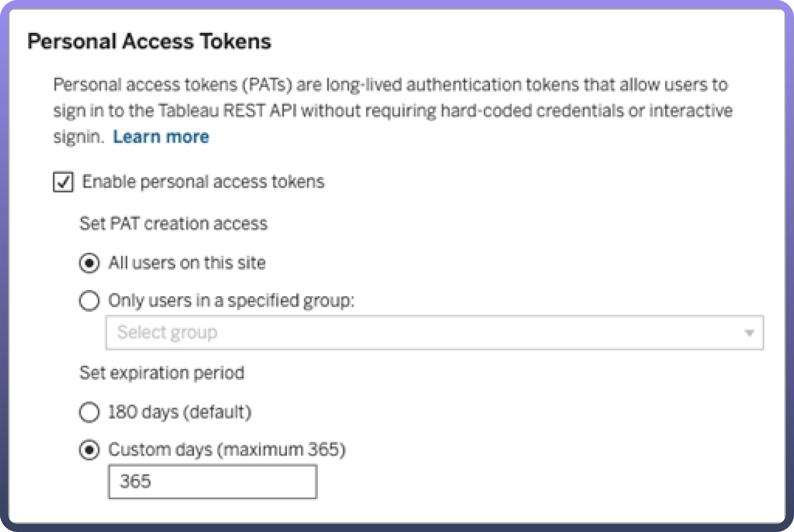The image size is (794, 532).
Task: Click the arrow on the Select group dropdown
Action: [749, 333]
